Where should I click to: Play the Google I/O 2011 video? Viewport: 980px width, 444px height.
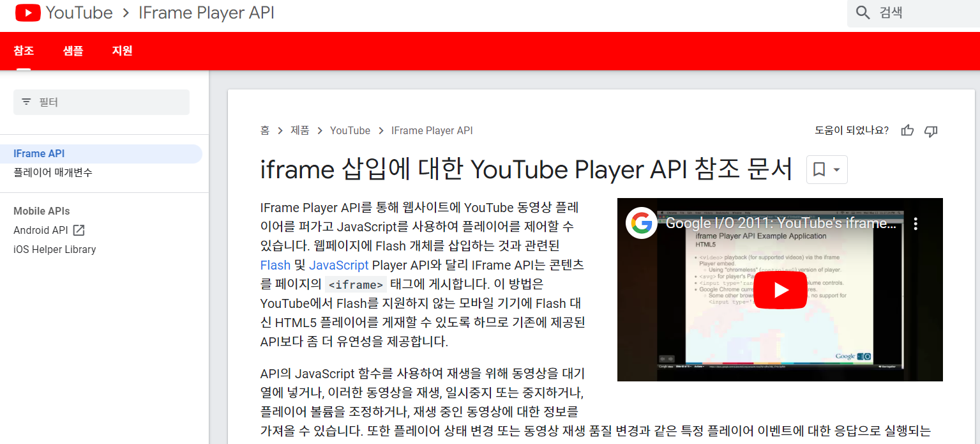pos(780,290)
